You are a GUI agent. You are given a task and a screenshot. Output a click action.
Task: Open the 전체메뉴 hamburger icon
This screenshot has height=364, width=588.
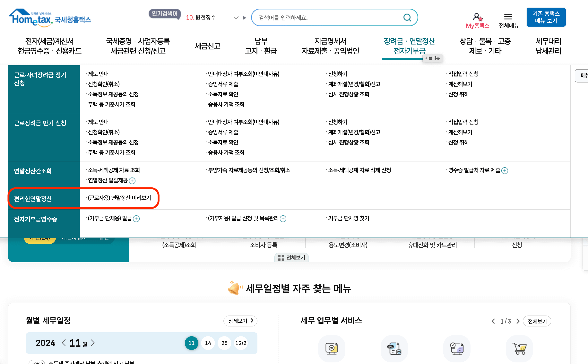coord(508,16)
